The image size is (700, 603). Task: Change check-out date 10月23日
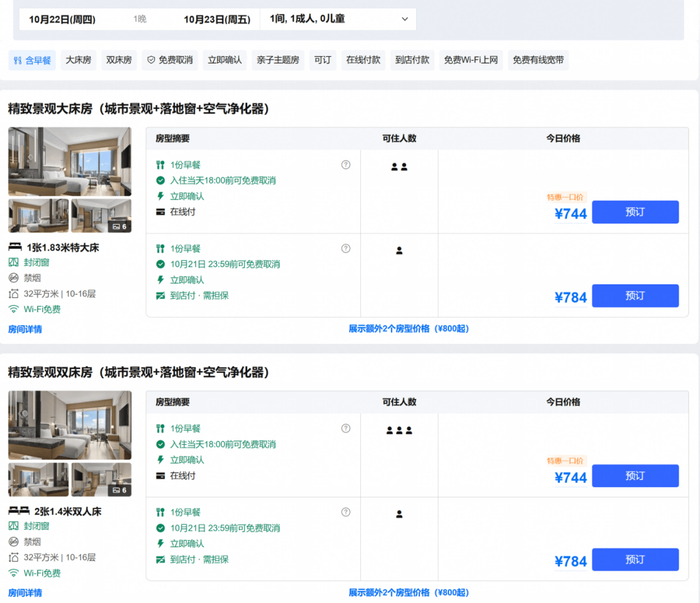click(217, 19)
